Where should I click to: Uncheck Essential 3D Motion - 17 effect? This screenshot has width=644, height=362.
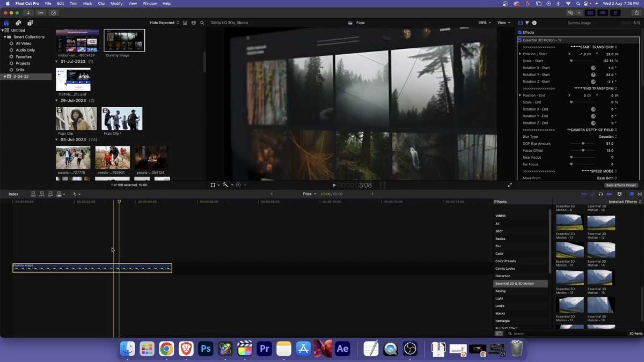[x=520, y=40]
